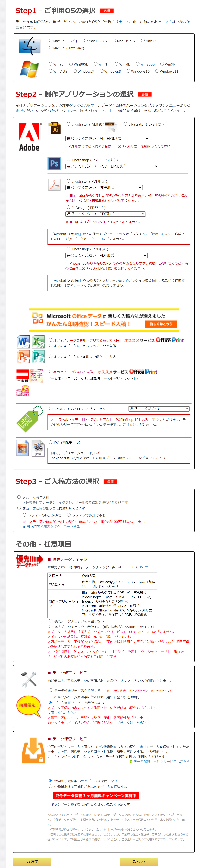Screen dimensions: 197x868
Task: Click 詳しくはこちら orange banner button
Action: pyautogui.click(x=161, y=324)
